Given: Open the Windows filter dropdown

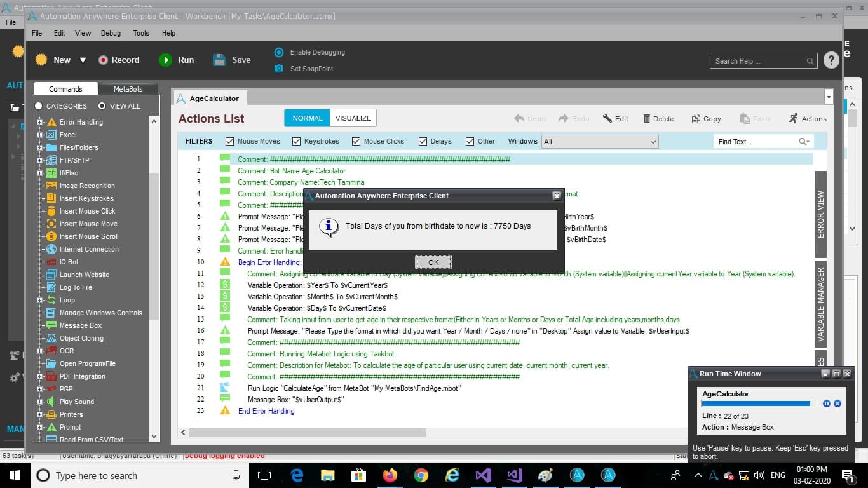Looking at the screenshot, I should click(x=600, y=142).
